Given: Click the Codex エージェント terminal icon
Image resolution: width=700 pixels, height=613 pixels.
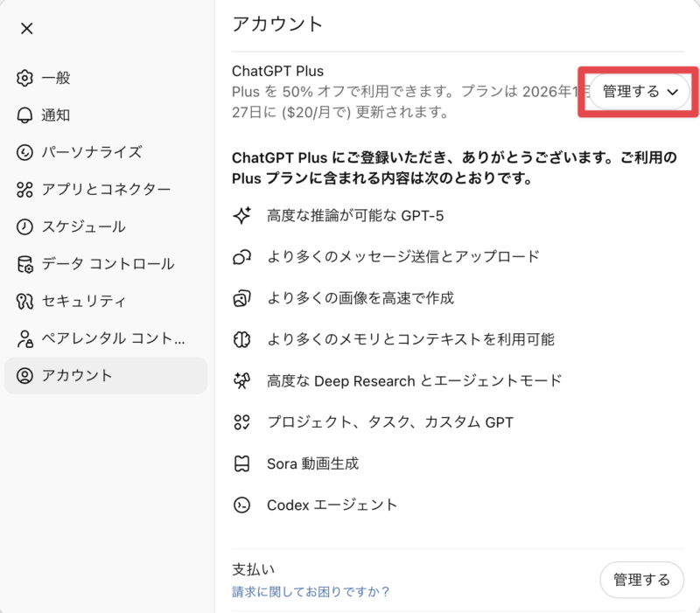Looking at the screenshot, I should click(241, 505).
